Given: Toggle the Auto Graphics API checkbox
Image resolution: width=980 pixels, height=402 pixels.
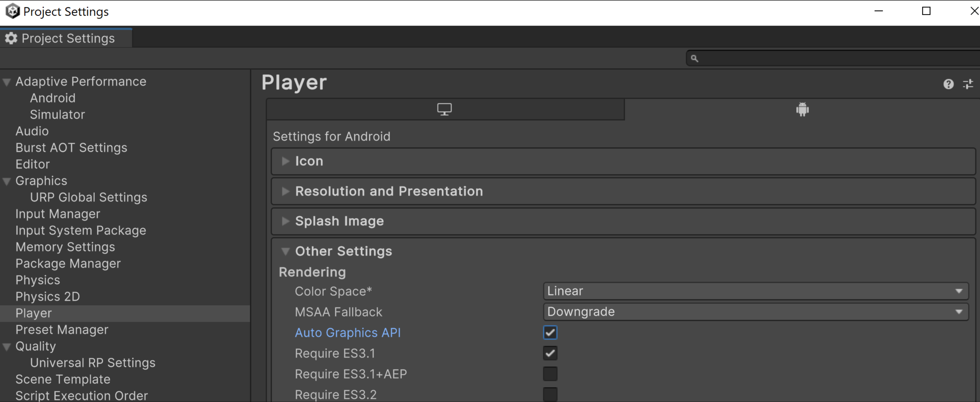Looking at the screenshot, I should [550, 332].
